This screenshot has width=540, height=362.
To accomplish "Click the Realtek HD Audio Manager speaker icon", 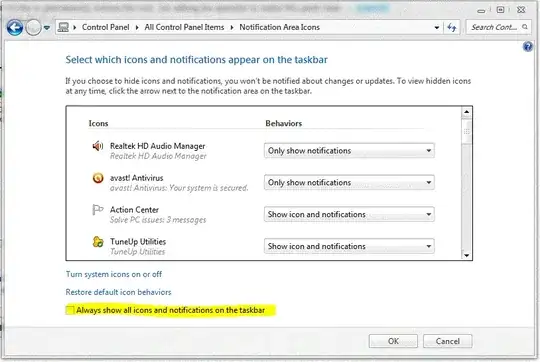I will [x=98, y=146].
